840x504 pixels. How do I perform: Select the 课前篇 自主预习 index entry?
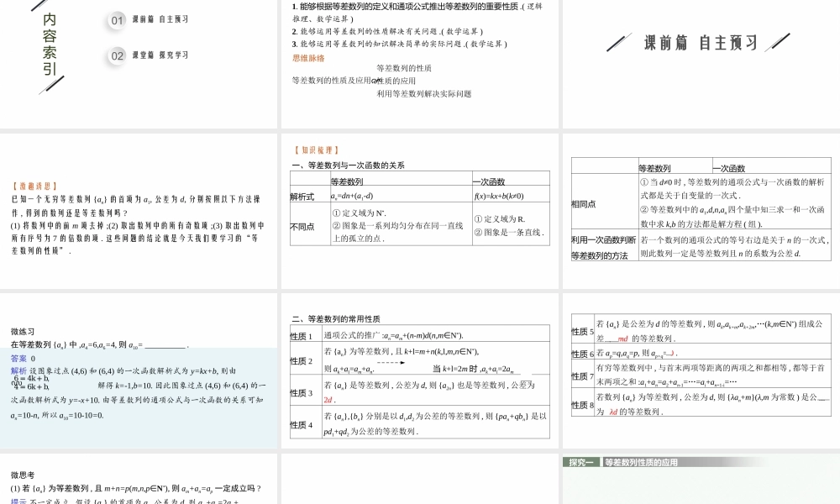(160, 19)
